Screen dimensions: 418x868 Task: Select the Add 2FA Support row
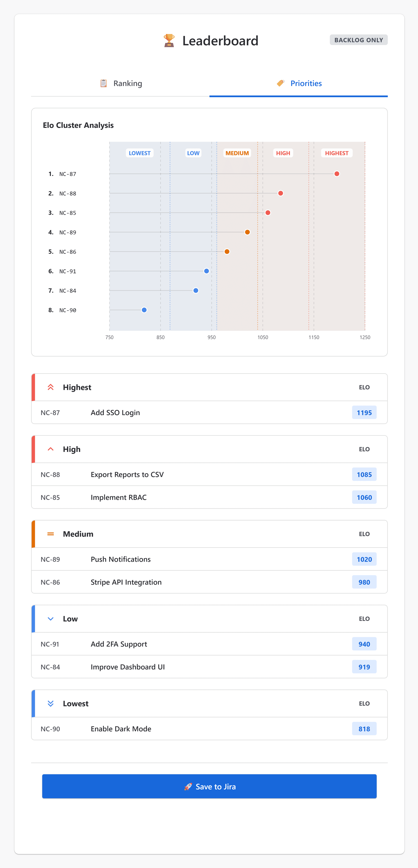click(x=209, y=644)
